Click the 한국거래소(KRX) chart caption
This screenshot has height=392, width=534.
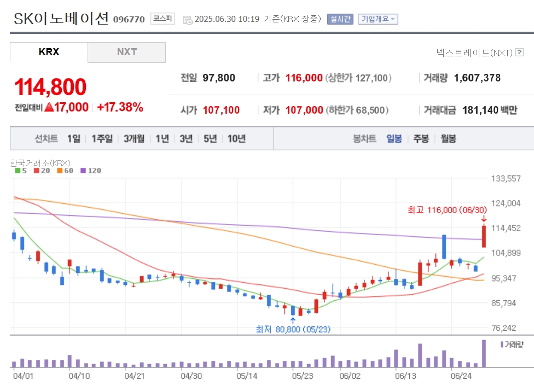pyautogui.click(x=40, y=163)
